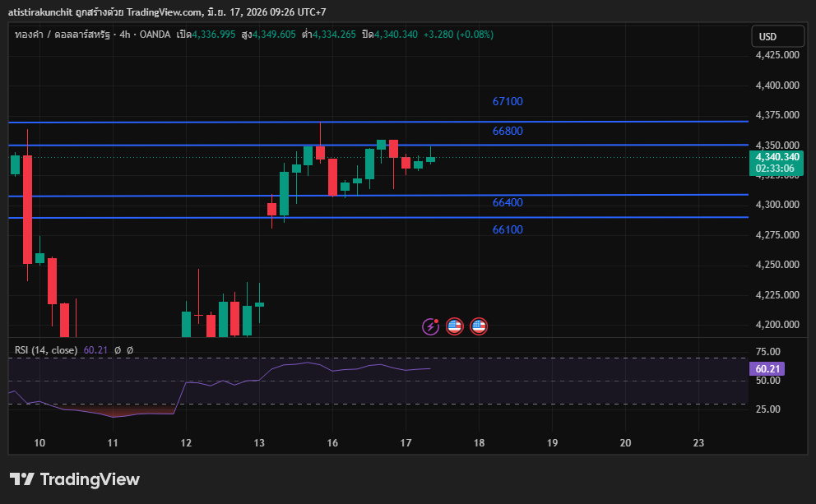Click the 50.00 RSI axis label

pos(767,381)
